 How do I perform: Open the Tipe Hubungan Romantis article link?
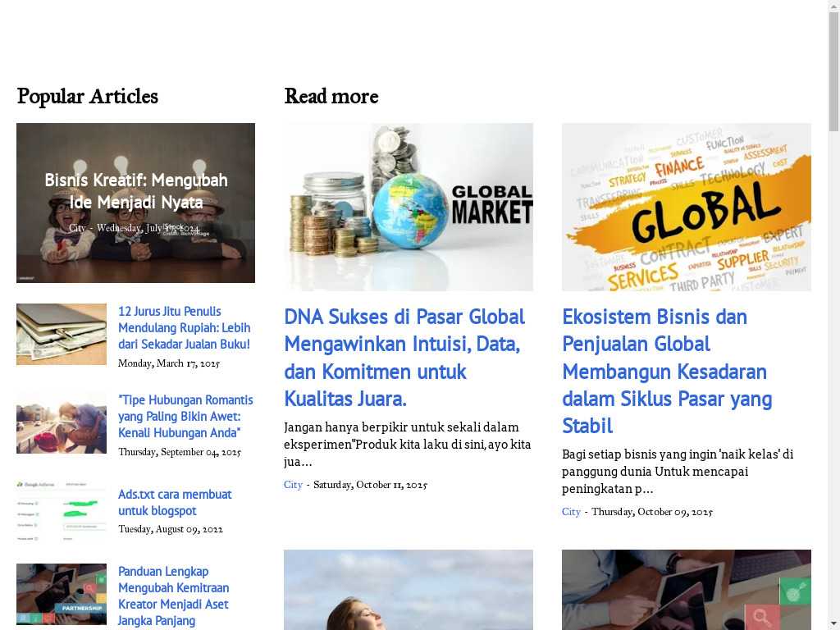point(185,416)
